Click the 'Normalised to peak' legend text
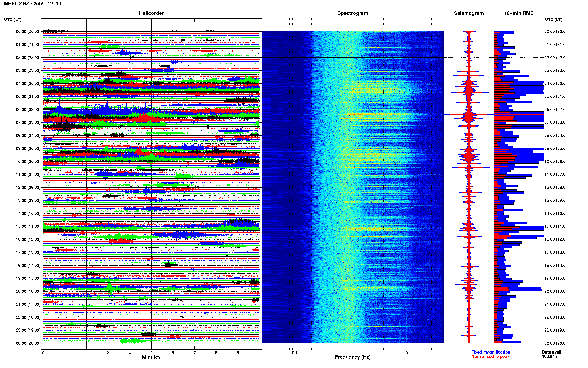Viewport: 588px width, 368px height. tap(490, 357)
